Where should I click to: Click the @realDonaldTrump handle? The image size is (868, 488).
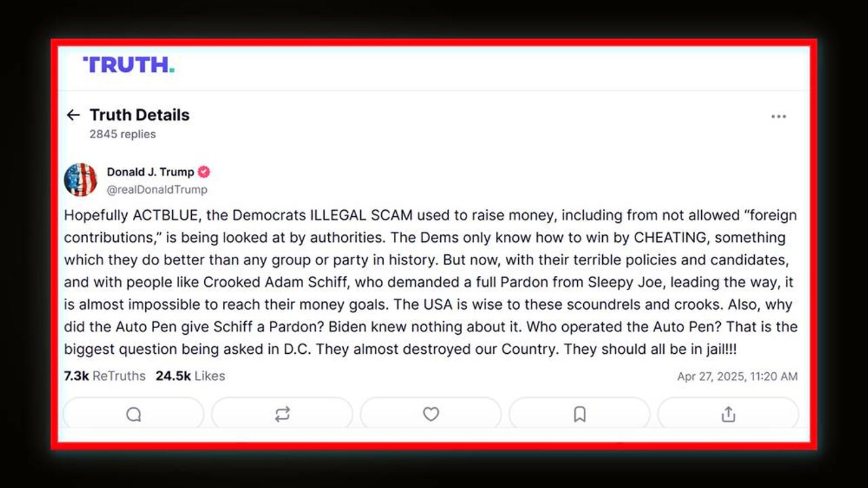tap(157, 190)
